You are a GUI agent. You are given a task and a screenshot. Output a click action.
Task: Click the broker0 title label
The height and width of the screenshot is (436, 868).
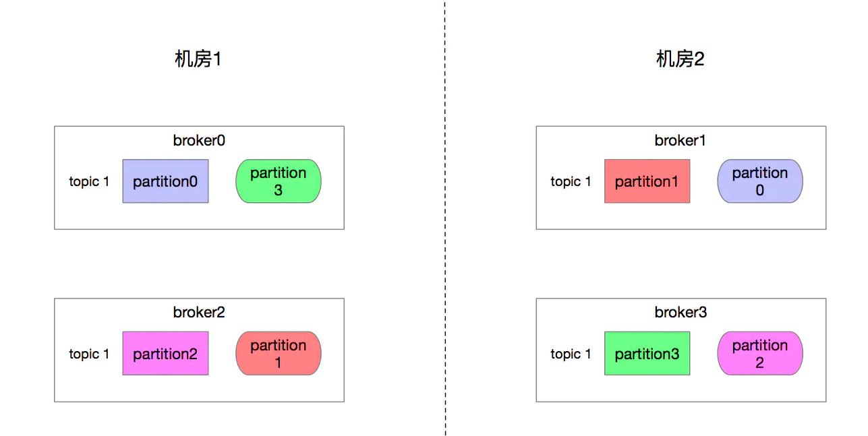click(x=199, y=141)
